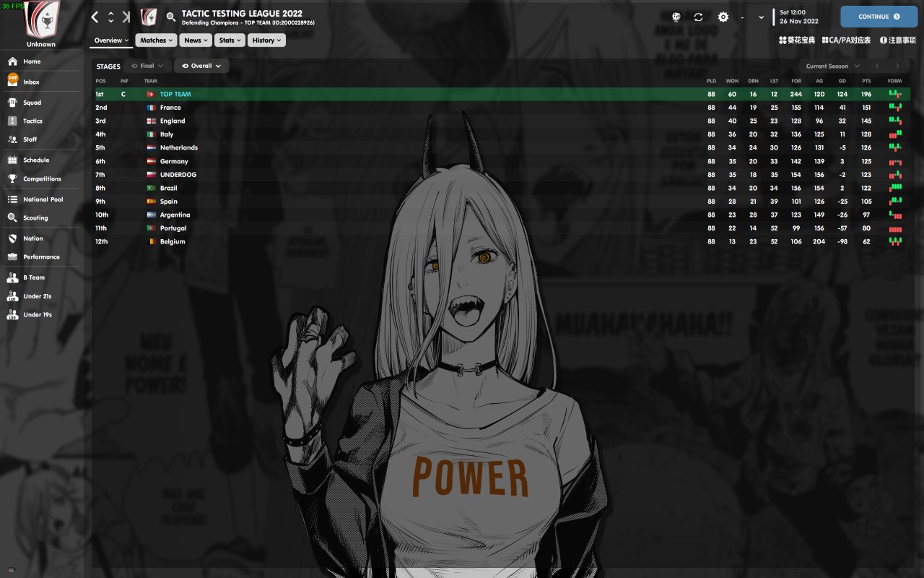Click the WON column header
This screenshot has width=924, height=578.
[732, 81]
